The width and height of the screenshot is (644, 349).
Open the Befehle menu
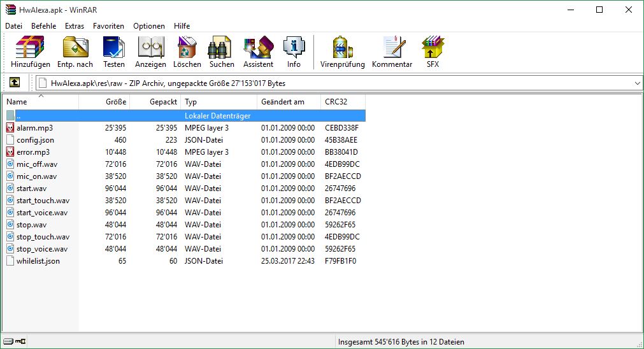click(x=43, y=26)
